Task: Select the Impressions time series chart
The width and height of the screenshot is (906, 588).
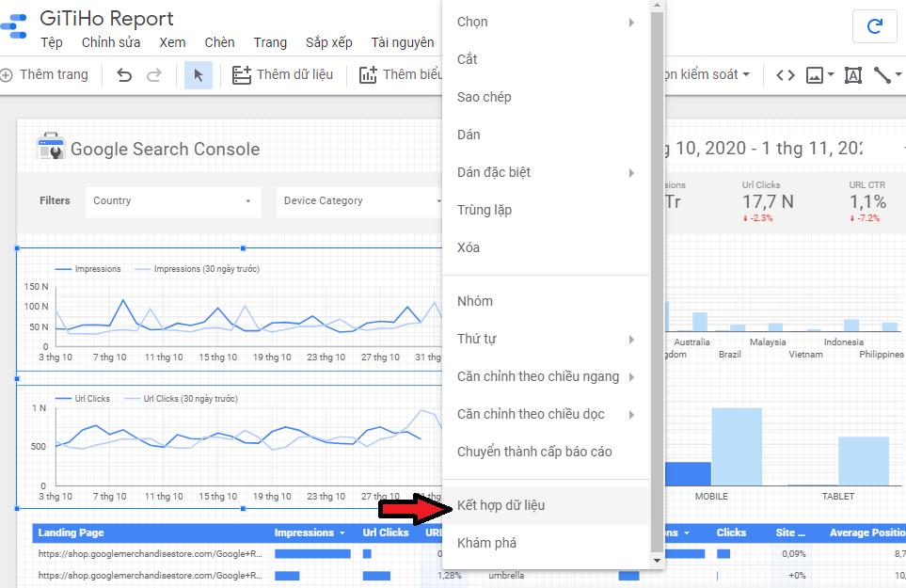Action: point(230,310)
